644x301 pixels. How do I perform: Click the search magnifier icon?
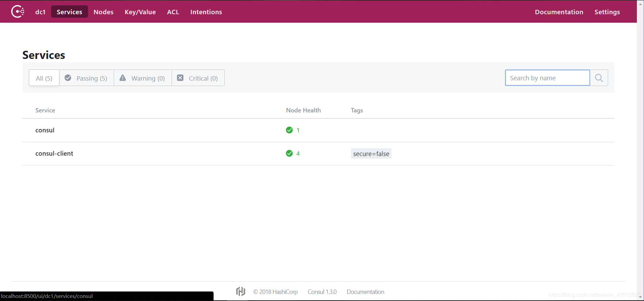pos(599,78)
